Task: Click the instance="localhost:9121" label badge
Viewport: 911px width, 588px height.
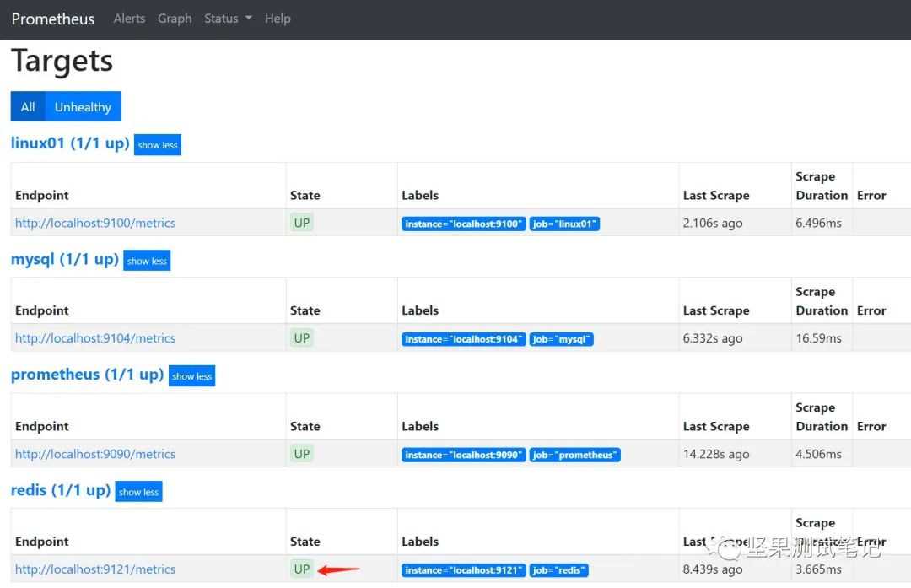Action: [x=464, y=570]
